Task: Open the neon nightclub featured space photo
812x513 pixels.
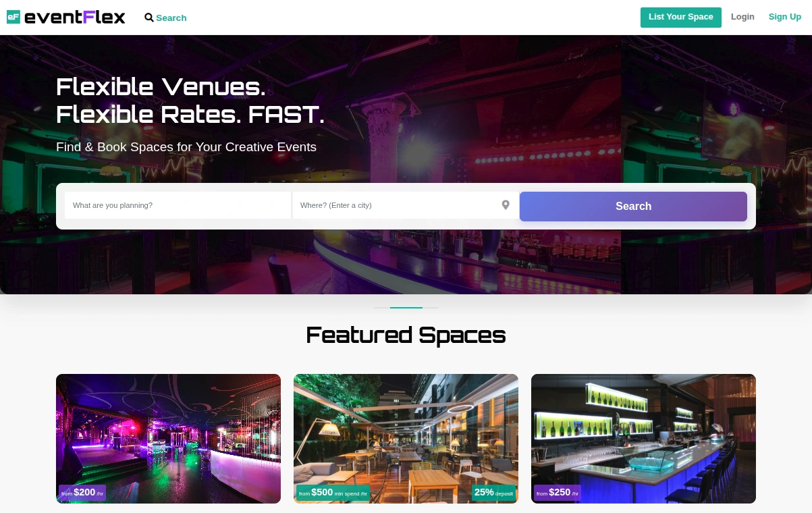Action: [168, 439]
